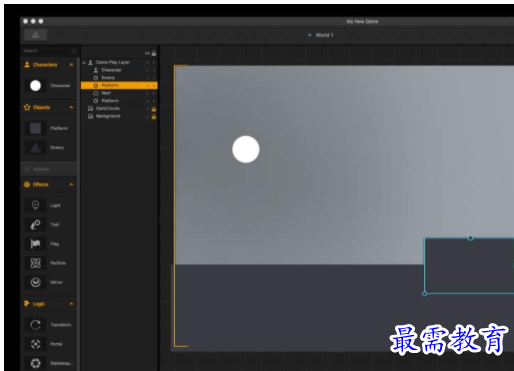This screenshot has width=514, height=371.
Task: Click the Characters section person icon
Action: coord(27,65)
